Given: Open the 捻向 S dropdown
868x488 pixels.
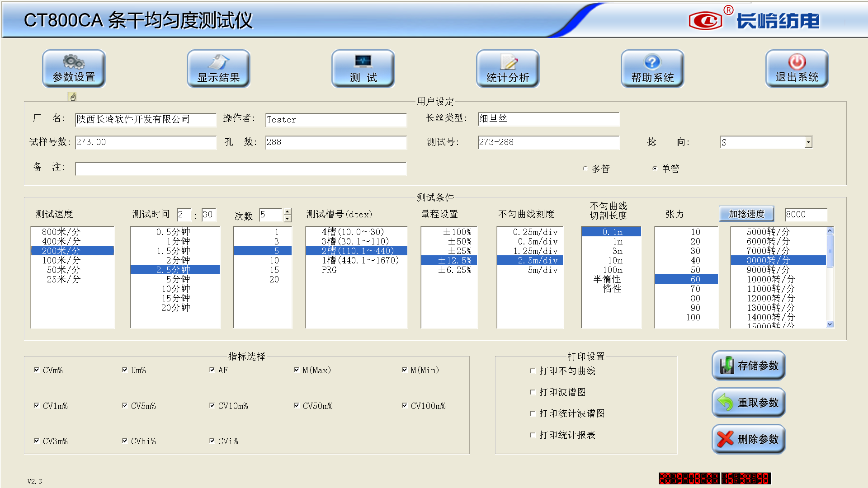Looking at the screenshot, I should pyautogui.click(x=808, y=142).
